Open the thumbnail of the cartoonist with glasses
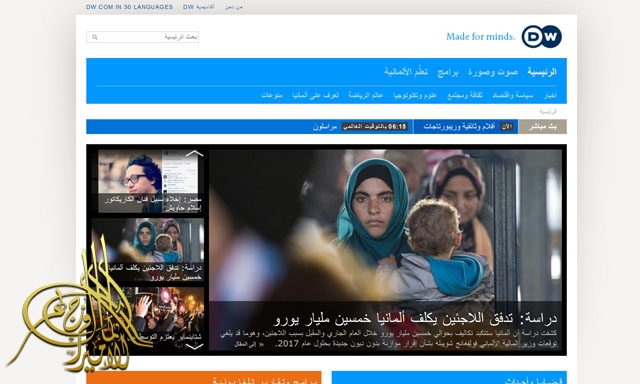This screenshot has width=640, height=384. click(x=151, y=181)
